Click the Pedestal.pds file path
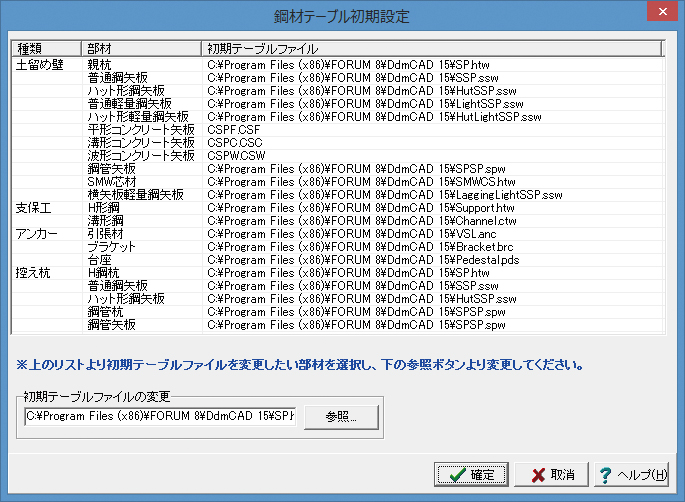The height and width of the screenshot is (502, 685). [363, 260]
